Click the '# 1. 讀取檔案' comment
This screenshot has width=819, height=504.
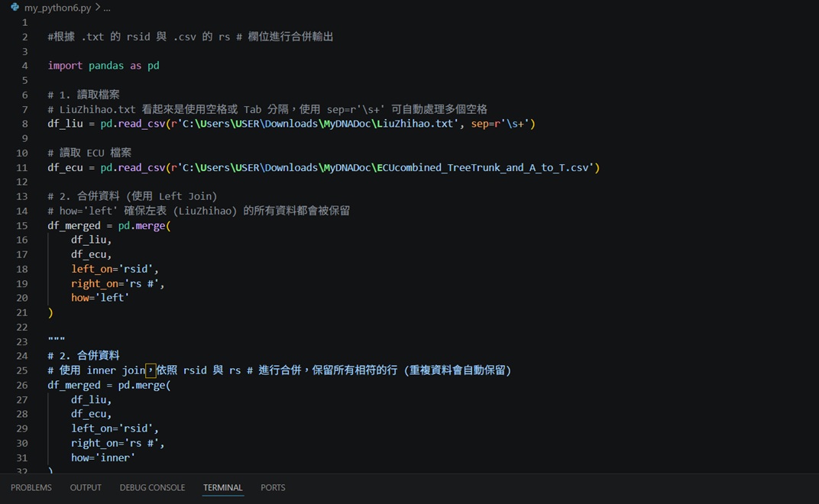pyautogui.click(x=83, y=95)
